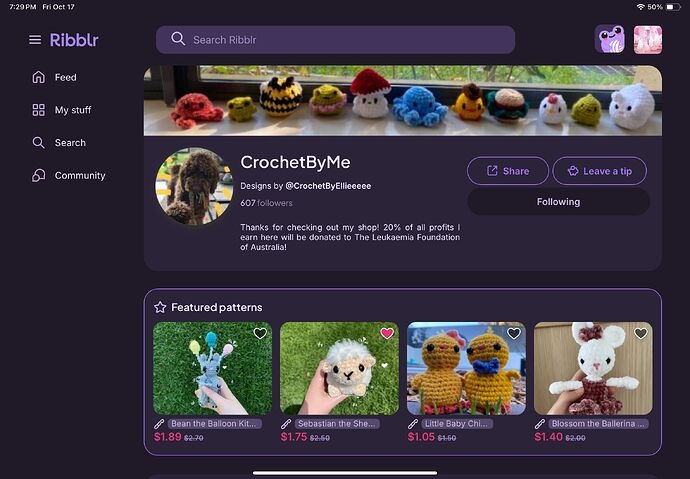Tap heart on Blossom the Ballerina pattern
The width and height of the screenshot is (690, 479).
click(641, 333)
